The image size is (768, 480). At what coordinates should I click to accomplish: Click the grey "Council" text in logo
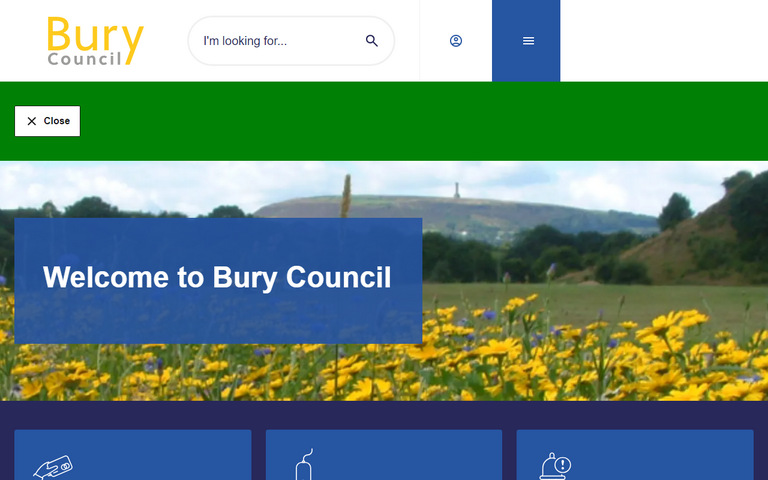(84, 59)
